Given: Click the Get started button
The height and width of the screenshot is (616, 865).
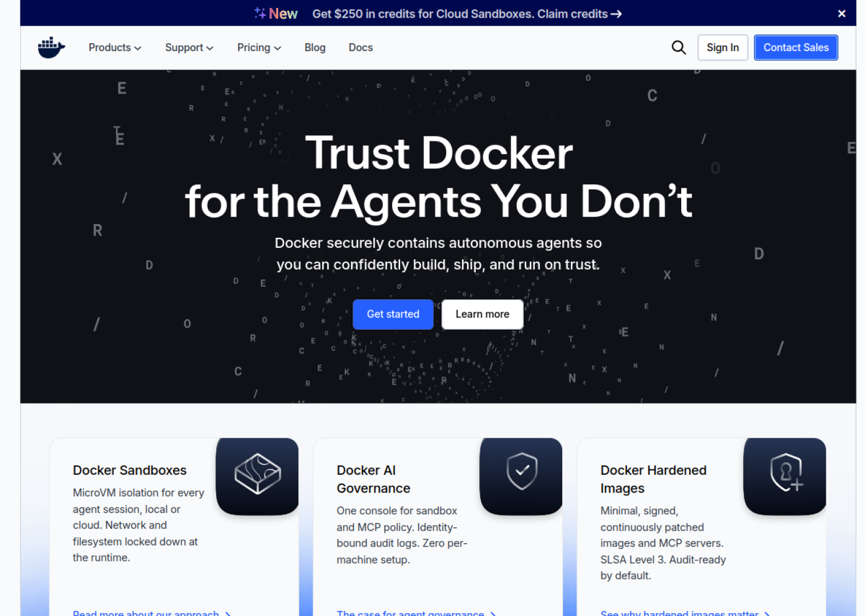Looking at the screenshot, I should click(393, 315).
